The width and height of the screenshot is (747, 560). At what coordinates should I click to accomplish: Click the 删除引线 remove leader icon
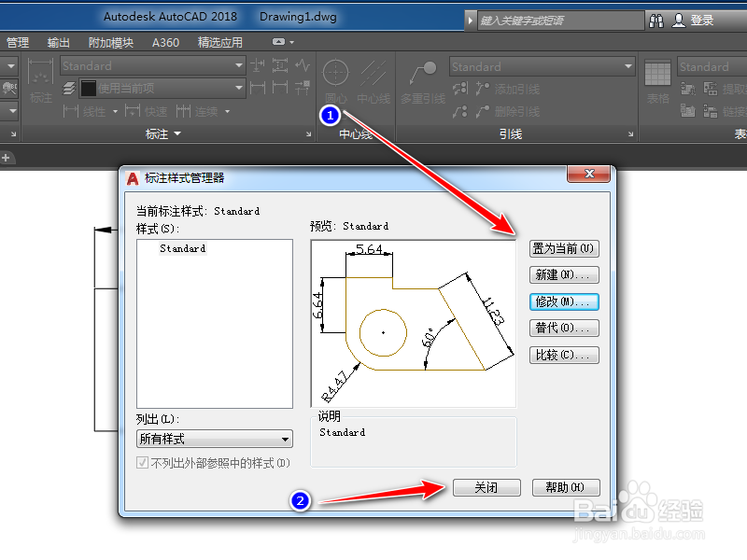click(483, 111)
